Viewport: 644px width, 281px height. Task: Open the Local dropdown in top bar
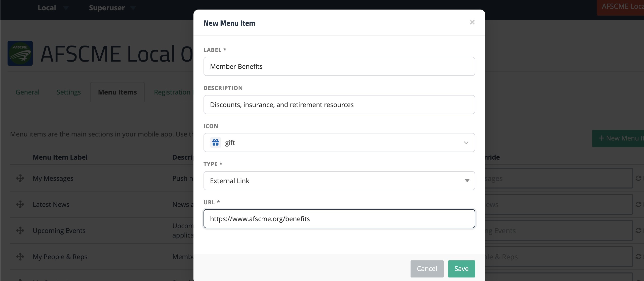(x=53, y=8)
